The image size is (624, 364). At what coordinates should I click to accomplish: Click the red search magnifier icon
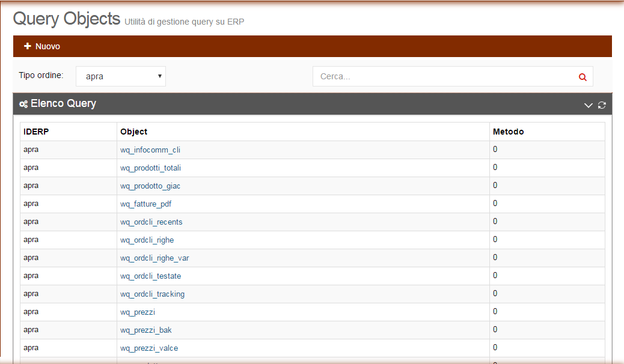click(582, 77)
